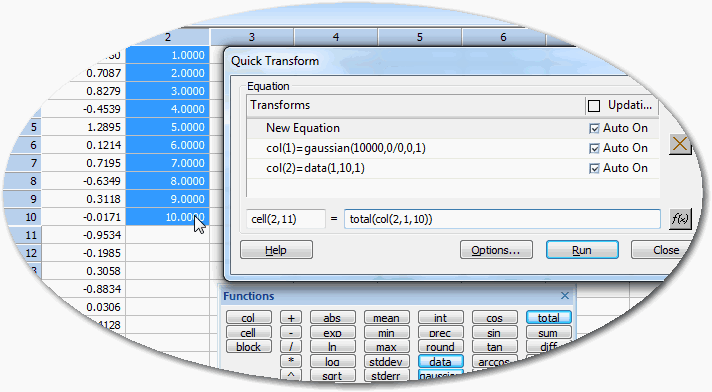
Task: Uncheck Auto On for New Equation
Action: pyautogui.click(x=594, y=129)
